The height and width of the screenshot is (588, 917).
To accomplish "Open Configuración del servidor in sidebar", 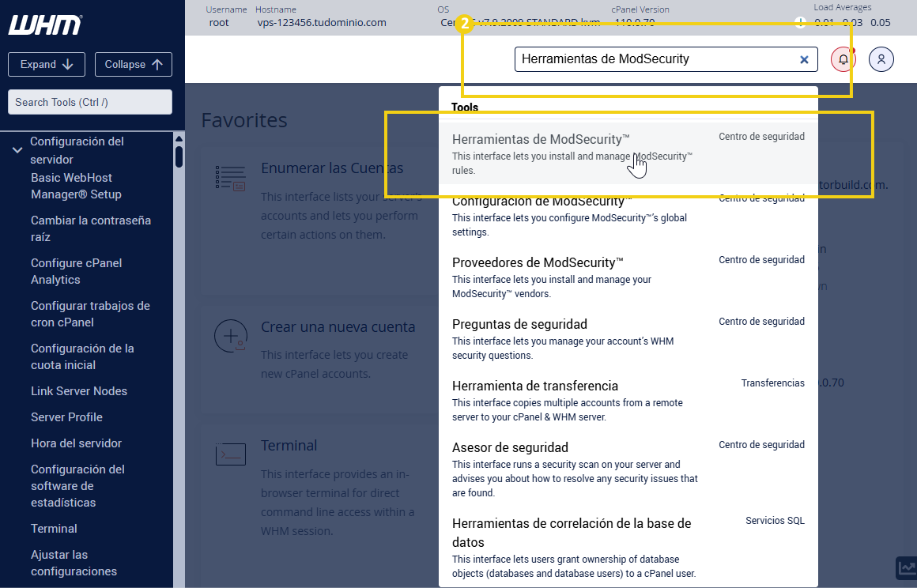I will point(77,150).
